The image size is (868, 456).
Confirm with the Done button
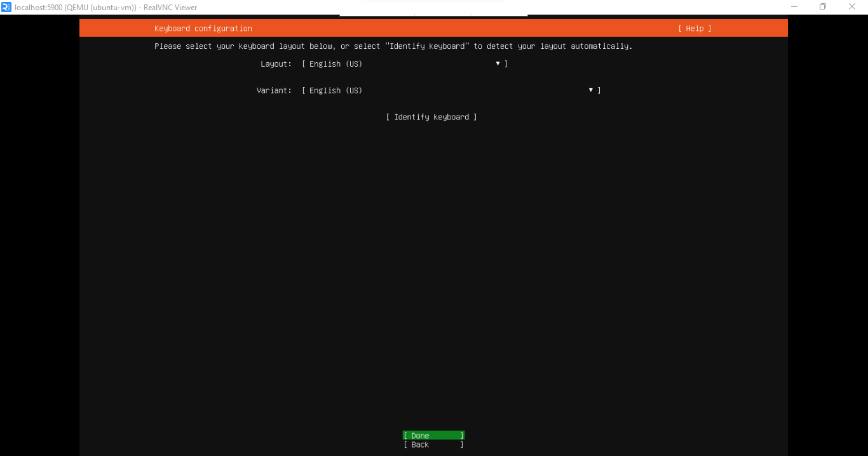pyautogui.click(x=433, y=436)
